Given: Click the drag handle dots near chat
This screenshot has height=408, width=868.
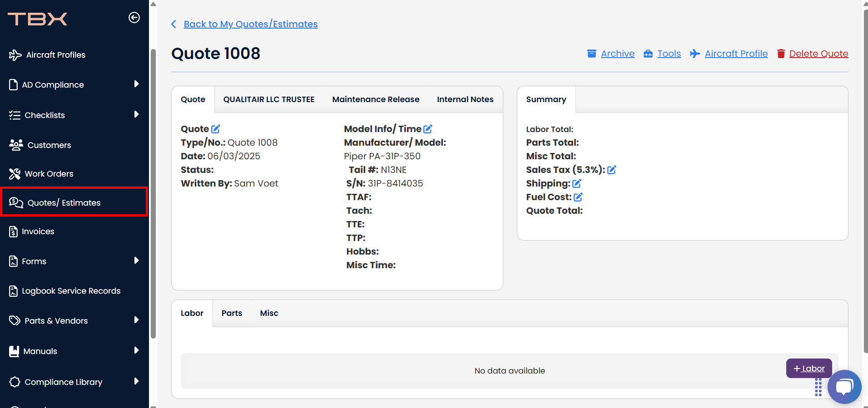Looking at the screenshot, I should (818, 388).
